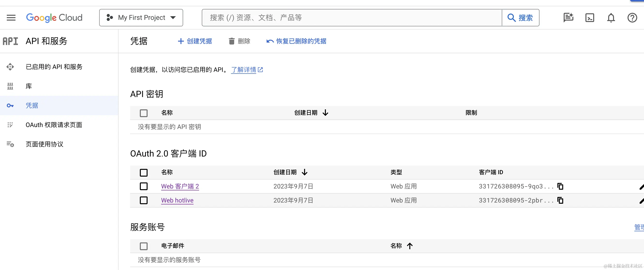Click the 删除 delete button with trash icon

pos(239,41)
